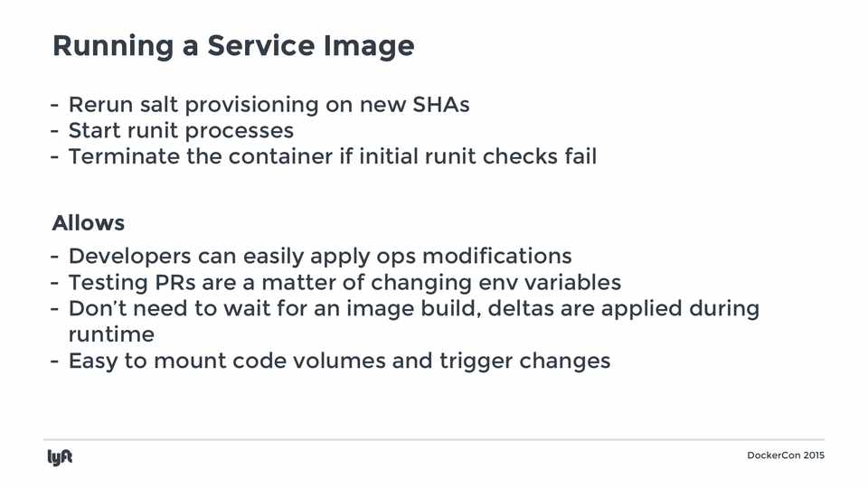Click the "Developers can easily apply" bullet

(x=319, y=257)
